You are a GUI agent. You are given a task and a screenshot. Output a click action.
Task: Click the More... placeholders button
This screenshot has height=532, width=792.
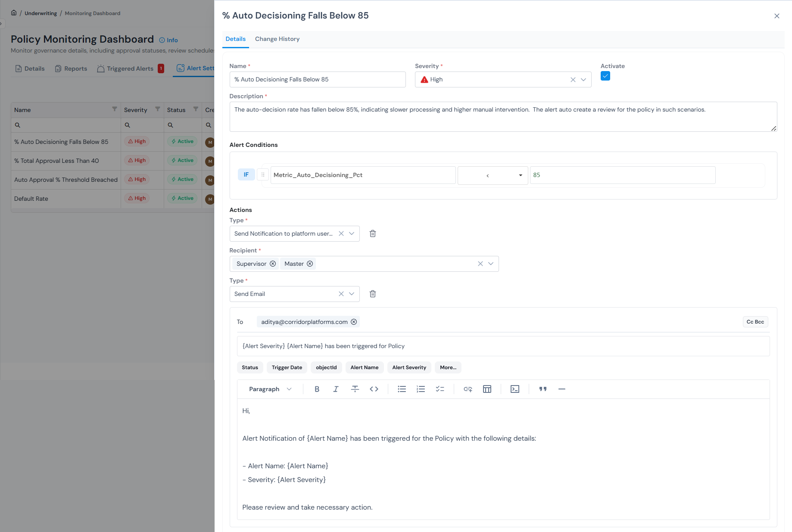448,367
